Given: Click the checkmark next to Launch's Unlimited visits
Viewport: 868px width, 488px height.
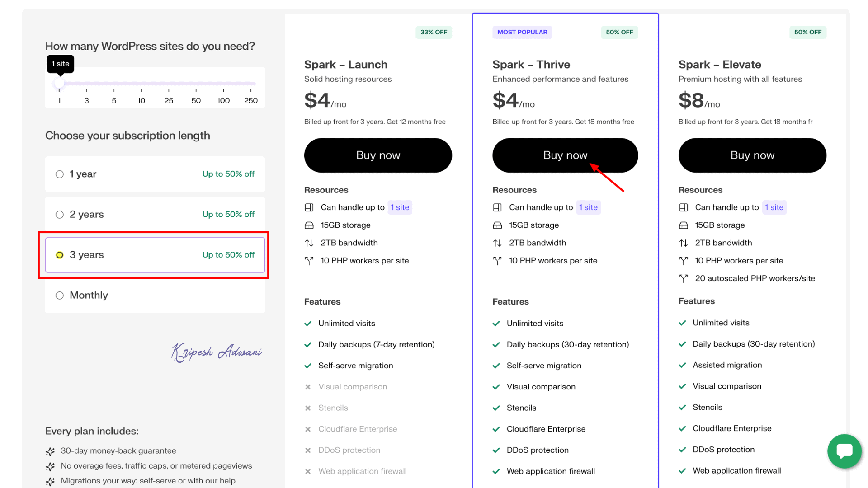Looking at the screenshot, I should pyautogui.click(x=308, y=324).
